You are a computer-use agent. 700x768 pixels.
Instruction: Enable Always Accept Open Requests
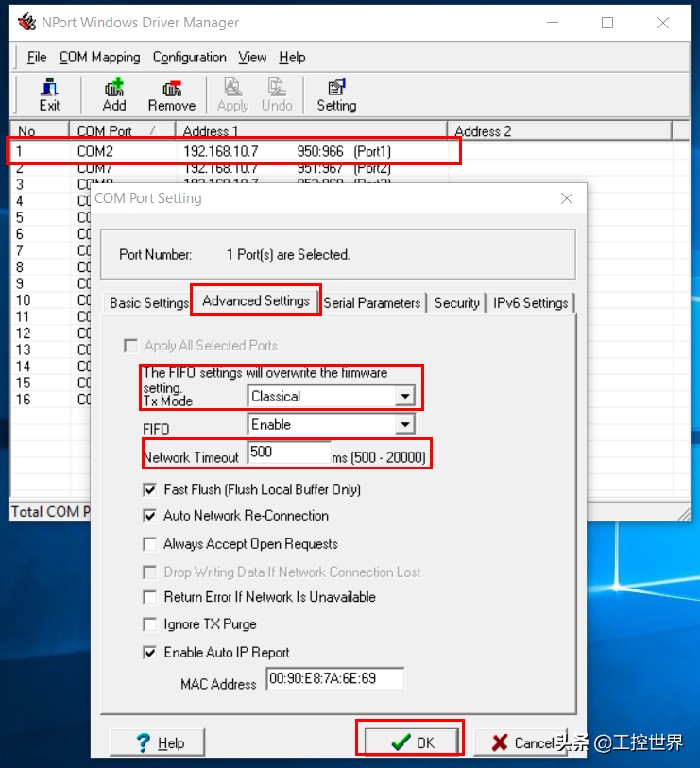(149, 544)
